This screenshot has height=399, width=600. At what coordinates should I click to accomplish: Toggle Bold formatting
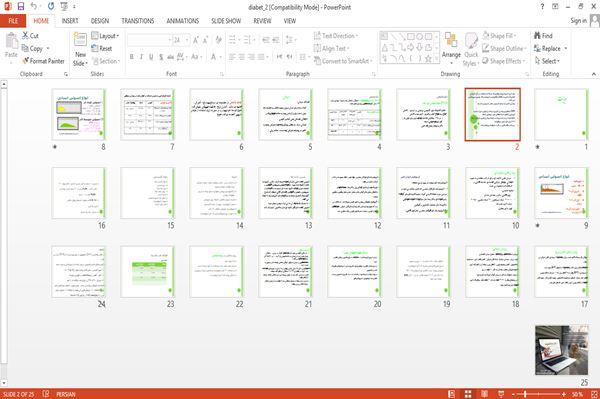point(132,57)
